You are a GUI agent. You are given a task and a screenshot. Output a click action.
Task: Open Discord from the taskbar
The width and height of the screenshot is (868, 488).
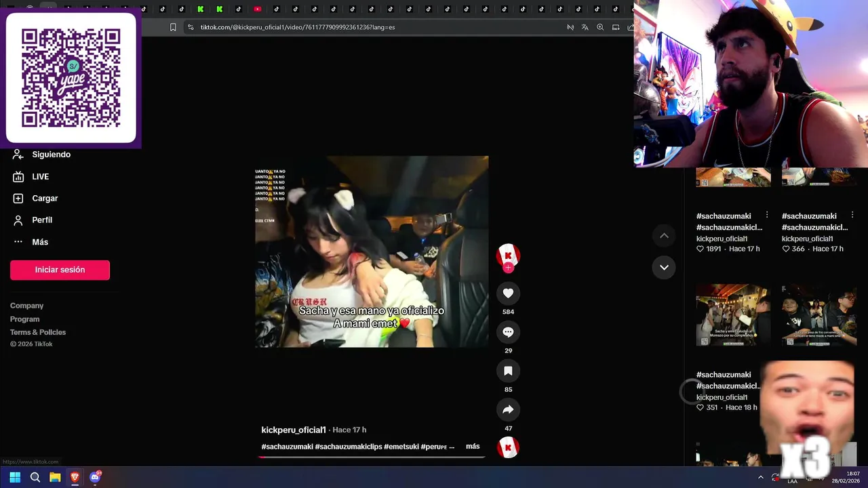[x=95, y=477]
